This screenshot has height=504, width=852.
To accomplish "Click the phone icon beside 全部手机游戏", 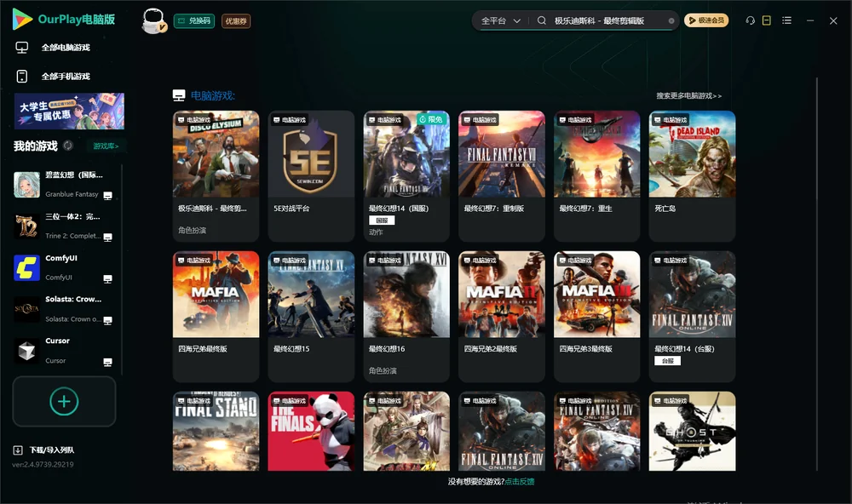I will tap(22, 76).
